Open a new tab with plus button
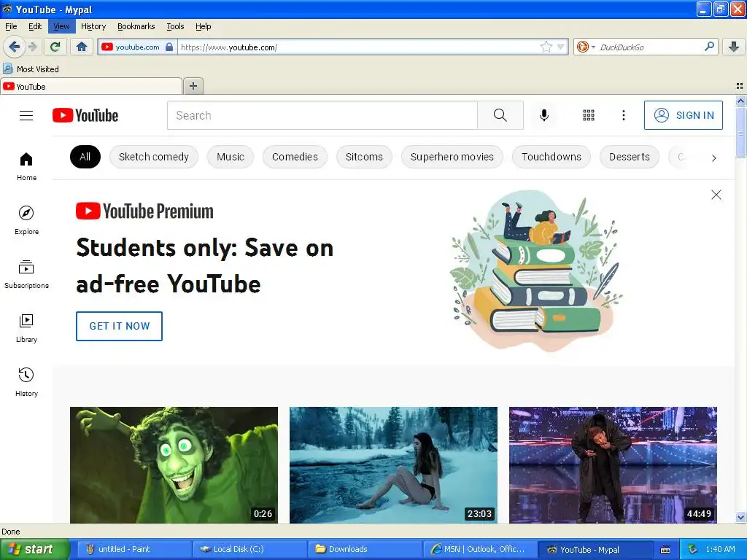The width and height of the screenshot is (747, 560). click(x=193, y=86)
